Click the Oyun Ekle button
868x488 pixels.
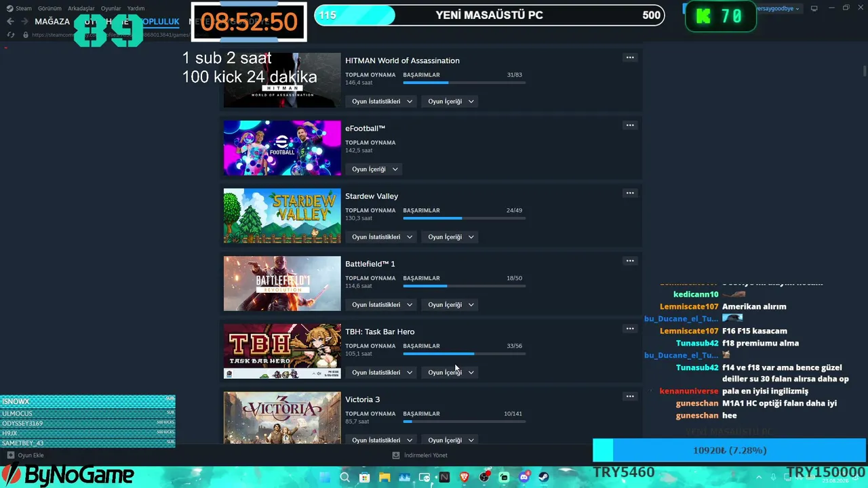click(x=25, y=455)
